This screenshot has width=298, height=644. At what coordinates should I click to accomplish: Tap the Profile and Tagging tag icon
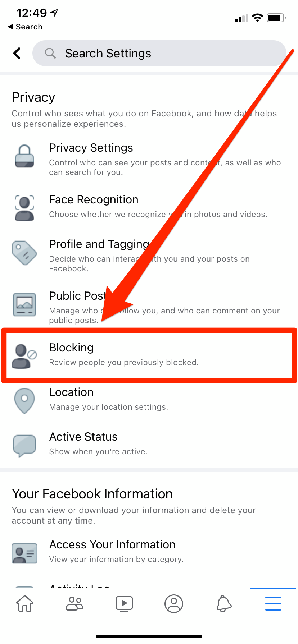pos(24,253)
